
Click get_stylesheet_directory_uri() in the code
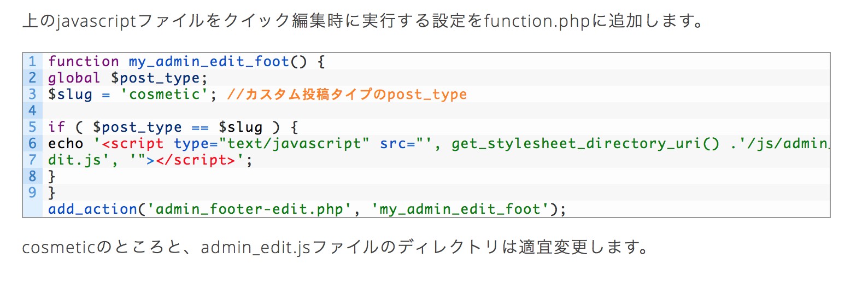585,143
